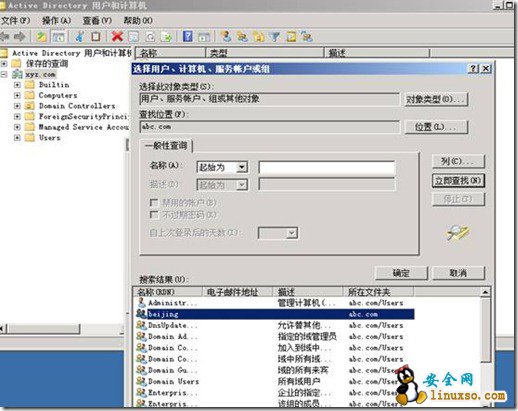Click the Domain Controllers folder icon
This screenshot has width=518, height=411.
click(30, 106)
